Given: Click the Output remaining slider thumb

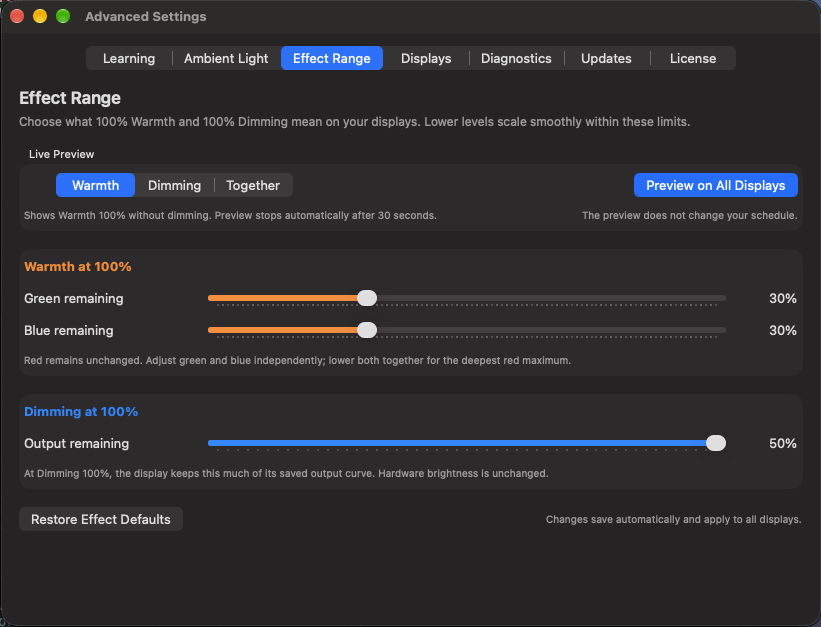Looking at the screenshot, I should tap(716, 443).
